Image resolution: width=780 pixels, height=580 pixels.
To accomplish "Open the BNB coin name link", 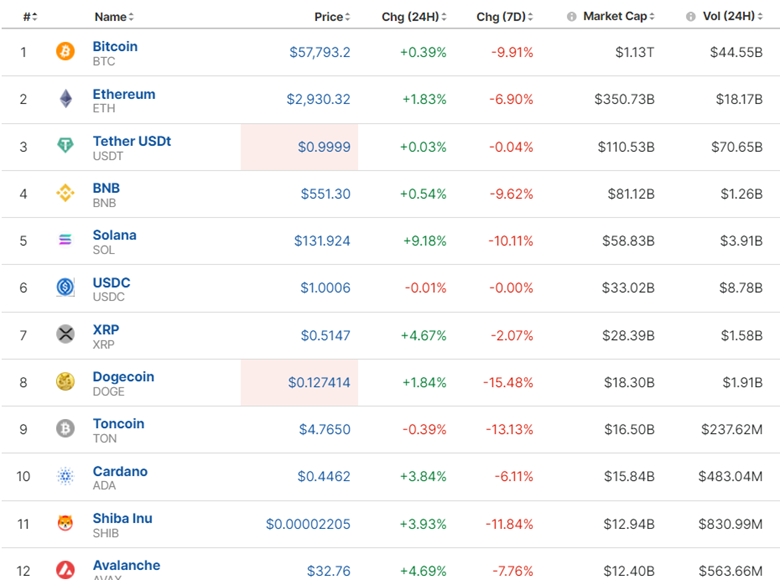I will tap(106, 188).
